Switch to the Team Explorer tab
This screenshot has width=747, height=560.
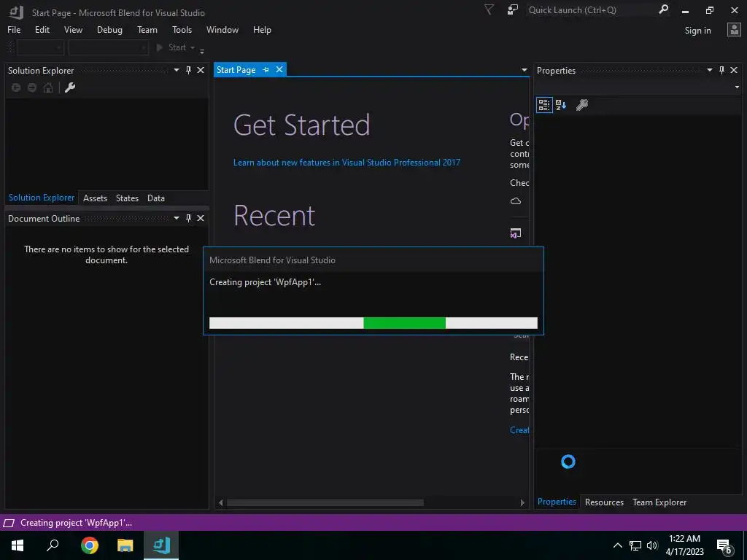pos(659,502)
